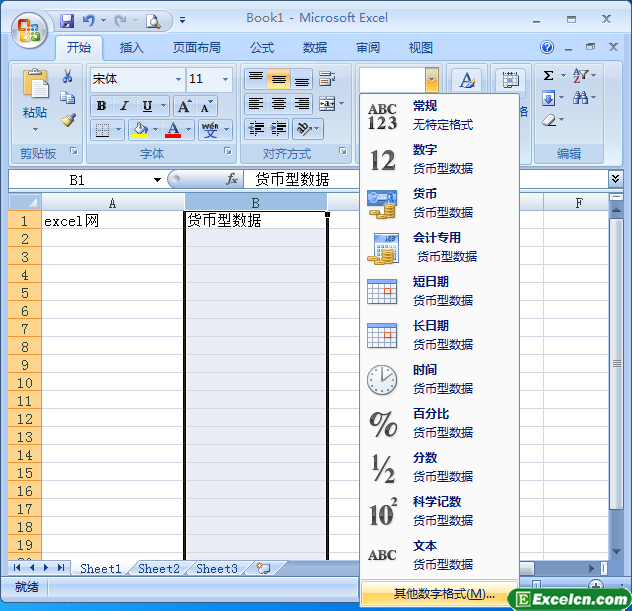Increase font size with large A
The width and height of the screenshot is (632, 611).
click(x=184, y=106)
